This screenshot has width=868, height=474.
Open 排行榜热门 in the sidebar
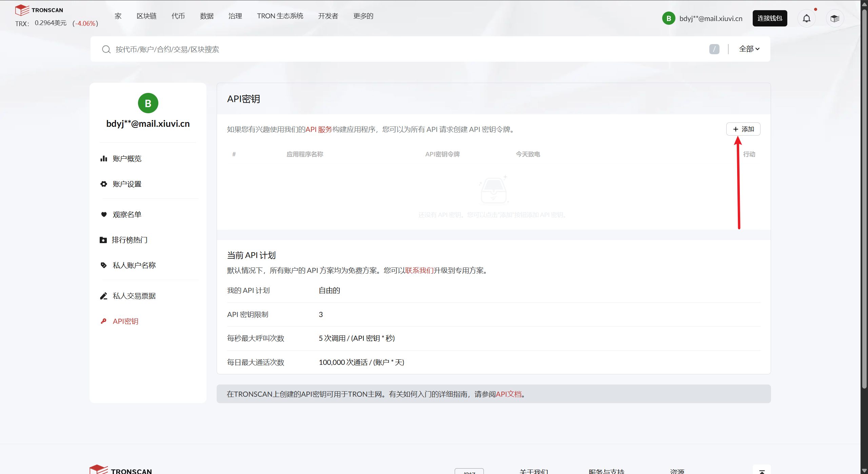pos(129,240)
